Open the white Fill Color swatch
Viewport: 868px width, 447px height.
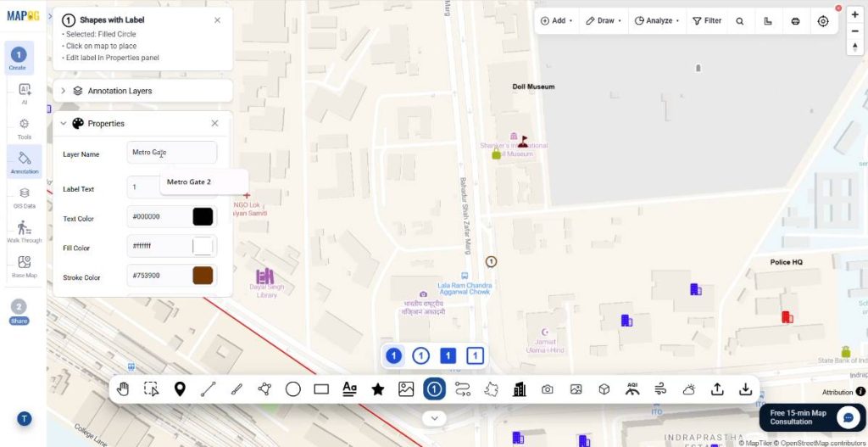tap(203, 246)
